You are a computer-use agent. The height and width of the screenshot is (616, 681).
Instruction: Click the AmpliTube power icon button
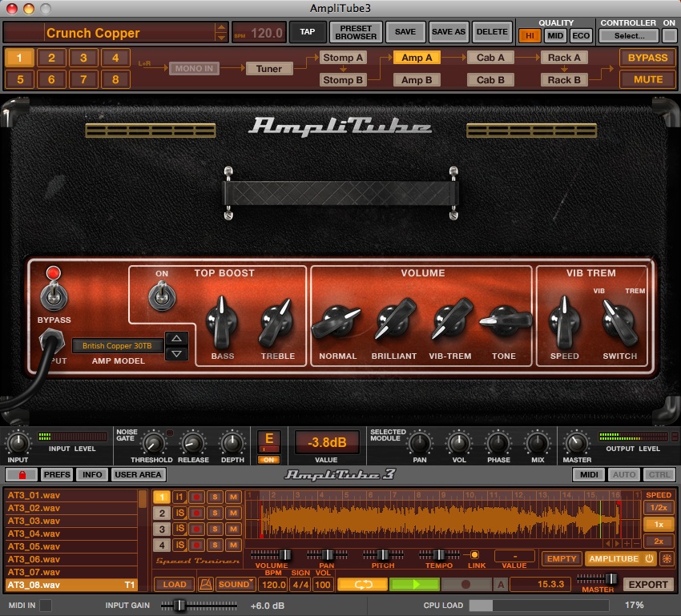pos(649,558)
